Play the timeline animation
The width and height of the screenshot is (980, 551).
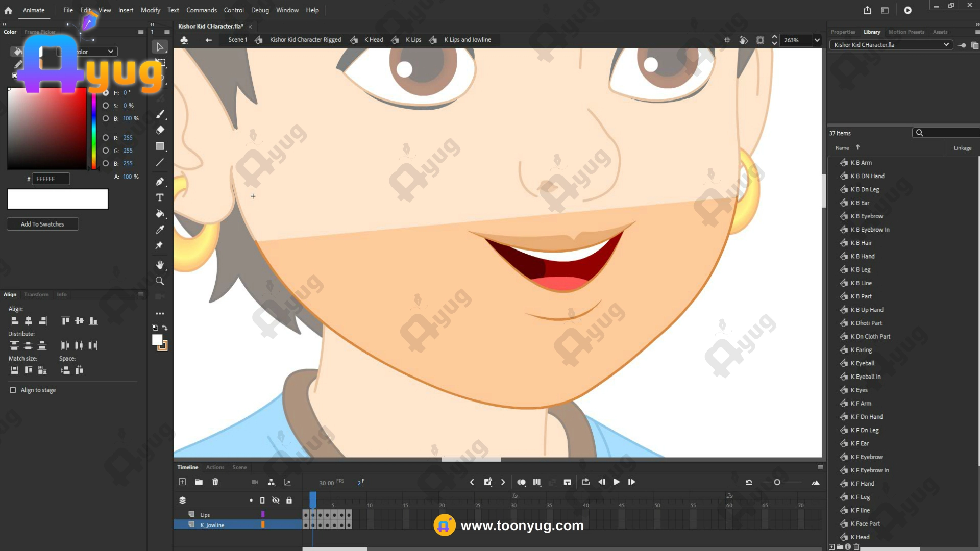pos(617,482)
